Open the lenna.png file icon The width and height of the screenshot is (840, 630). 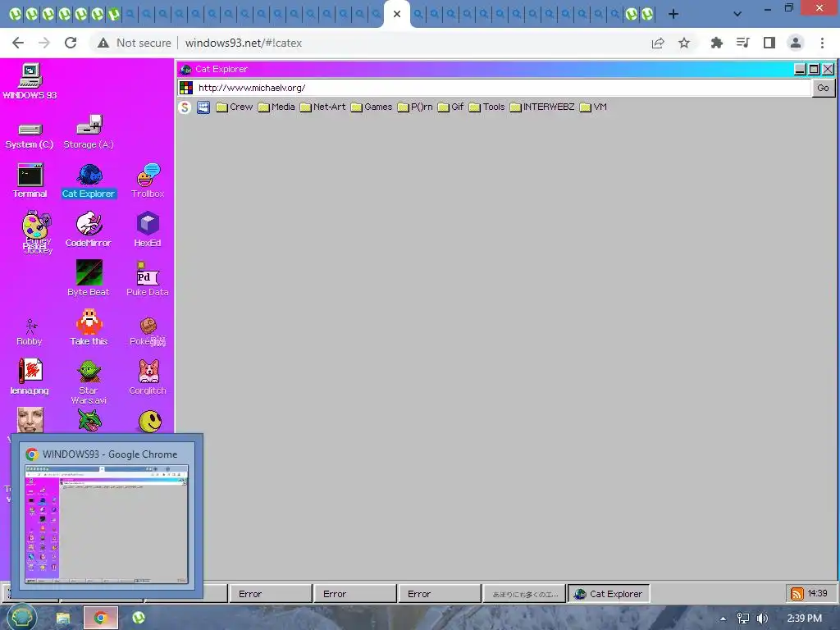pyautogui.click(x=30, y=377)
